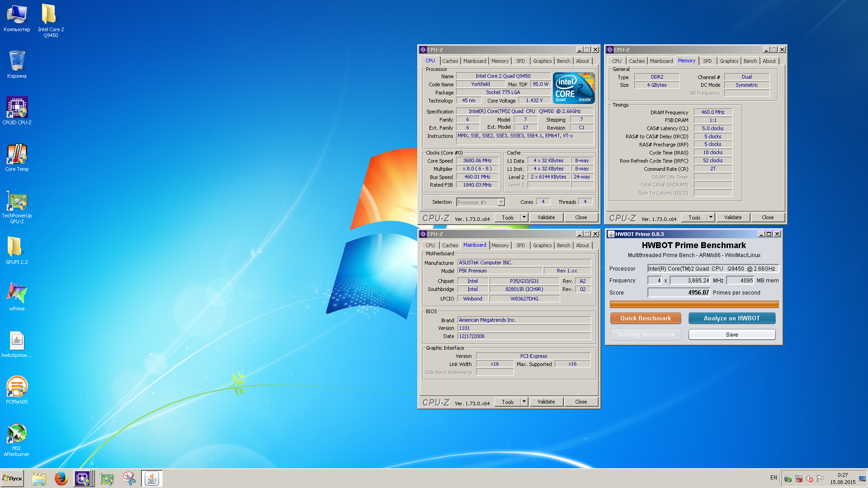Open Bench tab in Mainboard CPU-Z window

[x=563, y=245]
